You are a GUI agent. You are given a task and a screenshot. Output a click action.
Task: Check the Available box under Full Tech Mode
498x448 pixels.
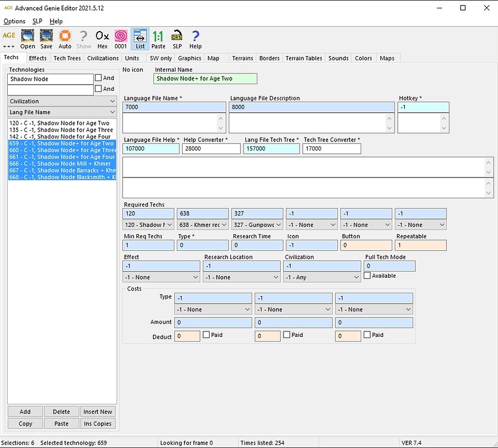click(x=368, y=276)
